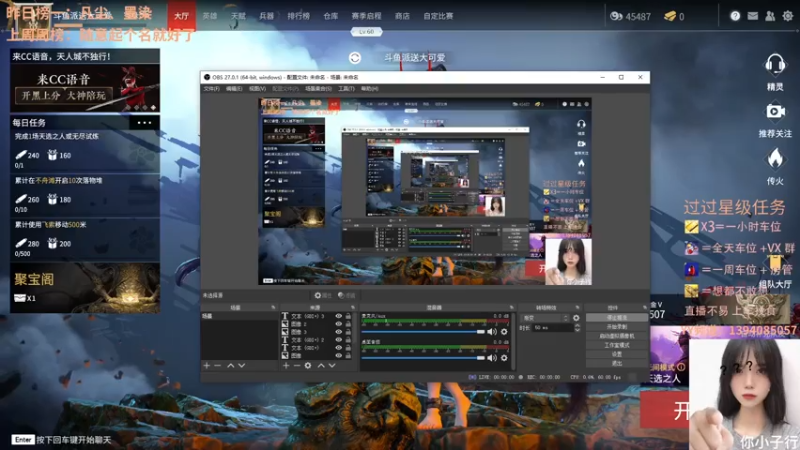Undock the 混音器 panel with its header icon
800x450 pixels.
click(511, 308)
